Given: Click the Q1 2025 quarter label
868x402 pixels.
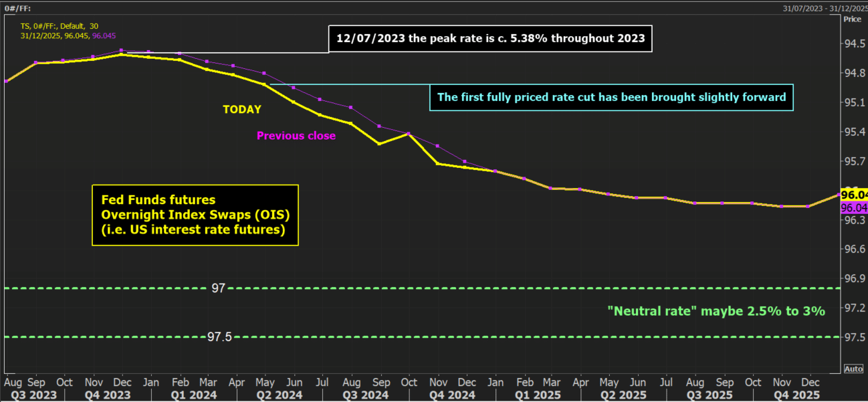Looking at the screenshot, I should point(538,395).
